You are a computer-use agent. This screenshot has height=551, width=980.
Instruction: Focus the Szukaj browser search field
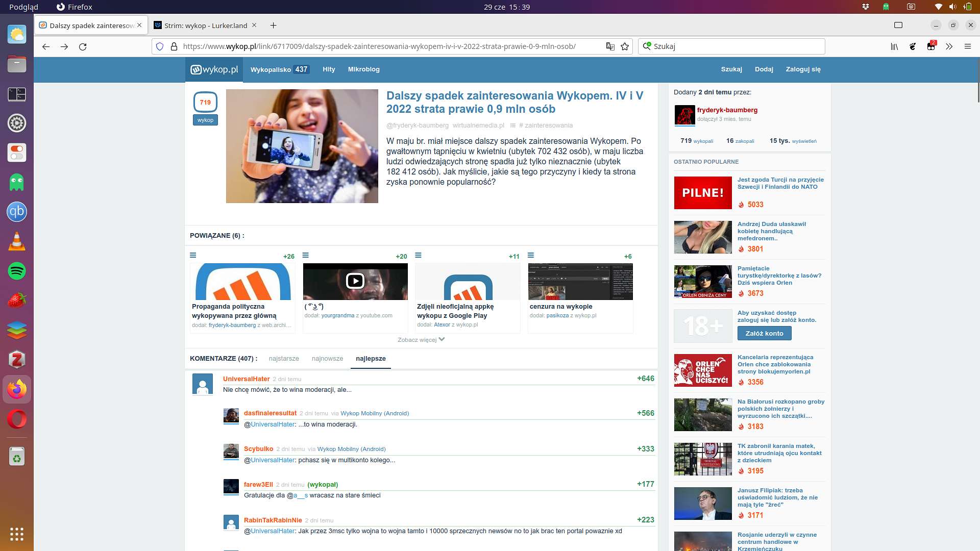[x=731, y=46]
